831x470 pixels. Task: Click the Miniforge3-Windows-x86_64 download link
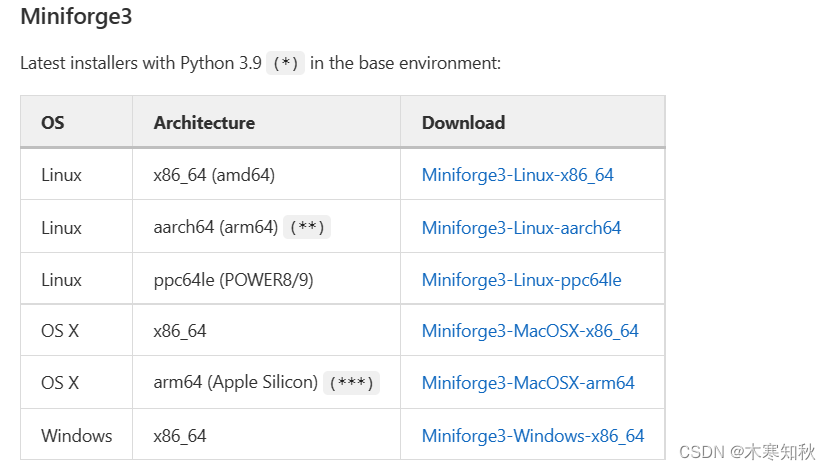(x=532, y=436)
